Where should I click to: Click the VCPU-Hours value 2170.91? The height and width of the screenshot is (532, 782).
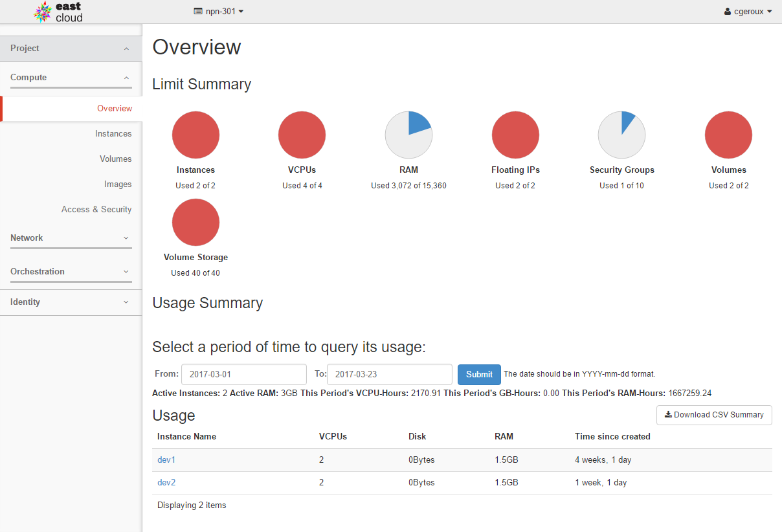click(426, 393)
